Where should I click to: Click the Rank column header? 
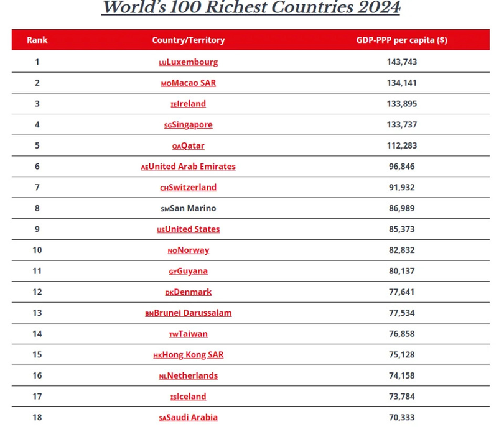click(37, 40)
